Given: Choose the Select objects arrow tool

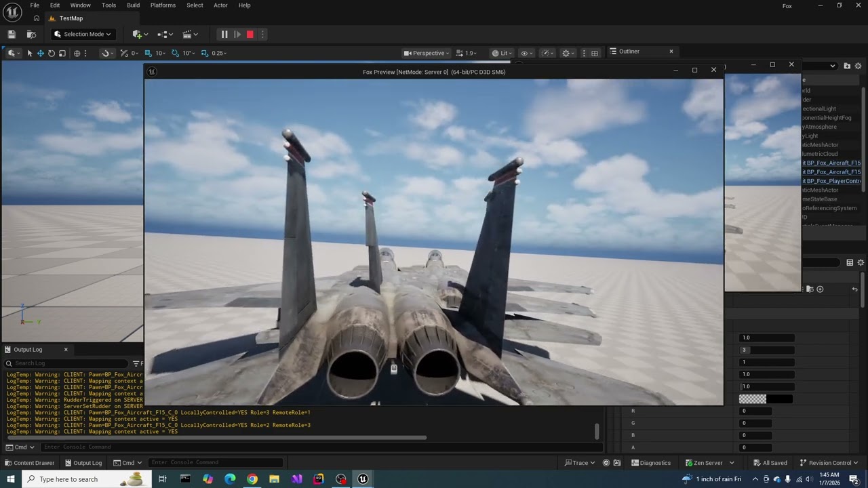Looking at the screenshot, I should click(x=29, y=53).
